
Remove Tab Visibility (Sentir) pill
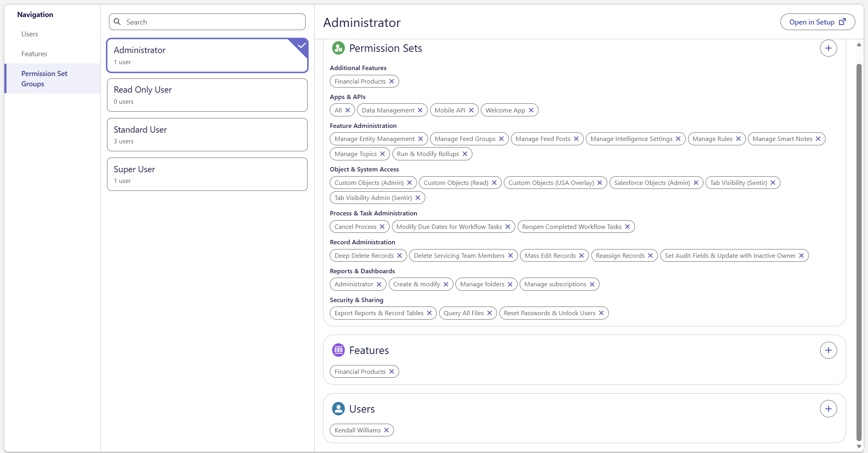773,183
